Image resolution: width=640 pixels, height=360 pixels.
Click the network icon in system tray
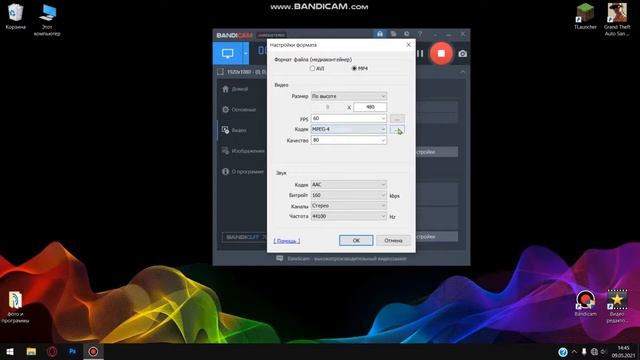(x=594, y=352)
